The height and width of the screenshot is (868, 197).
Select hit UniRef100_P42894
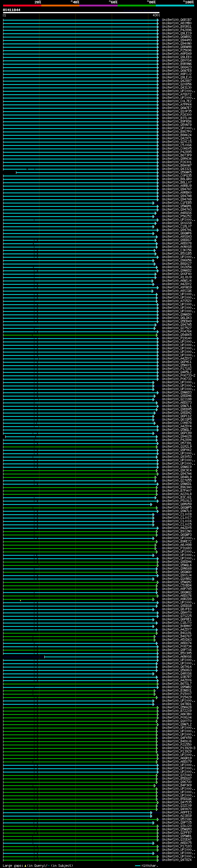[176, 440]
